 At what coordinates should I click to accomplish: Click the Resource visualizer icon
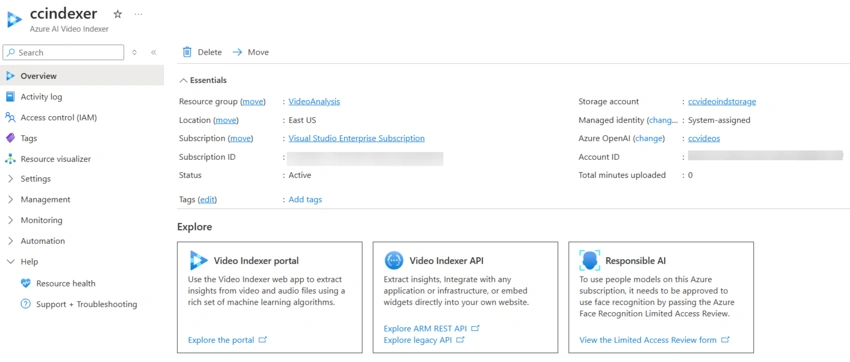click(x=10, y=159)
